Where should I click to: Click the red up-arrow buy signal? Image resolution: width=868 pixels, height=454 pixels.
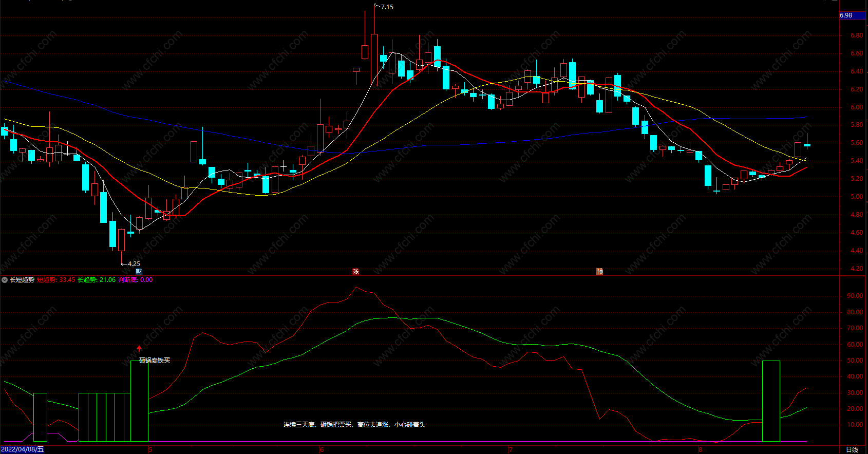139,349
